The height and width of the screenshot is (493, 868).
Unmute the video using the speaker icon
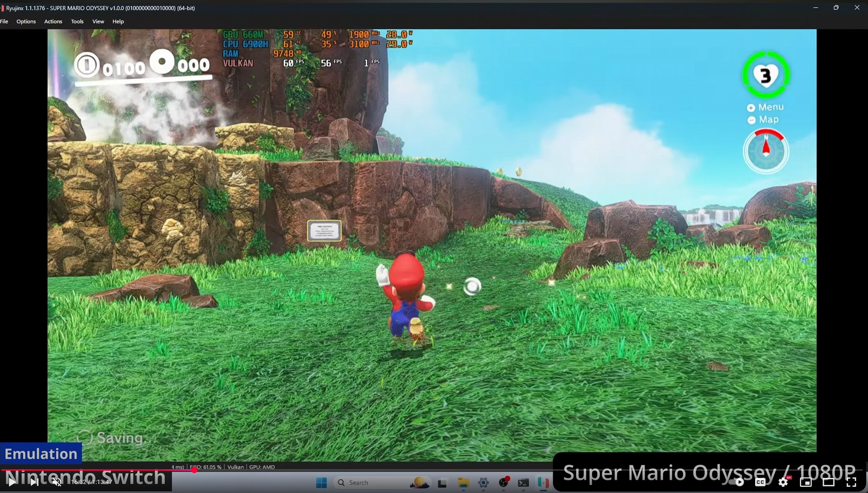point(56,482)
